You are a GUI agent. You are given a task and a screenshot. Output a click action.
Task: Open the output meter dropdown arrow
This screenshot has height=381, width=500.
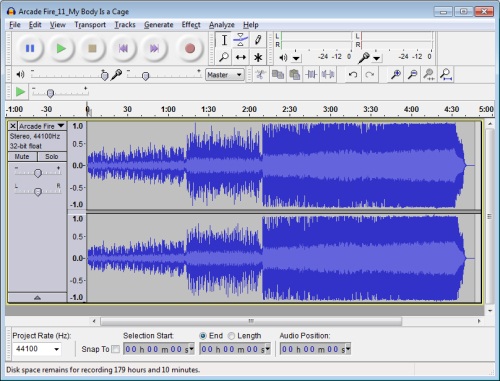pyautogui.click(x=296, y=59)
